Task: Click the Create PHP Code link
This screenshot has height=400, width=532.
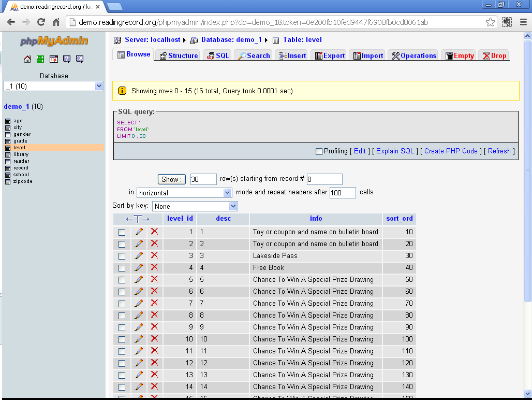Action: click(451, 151)
